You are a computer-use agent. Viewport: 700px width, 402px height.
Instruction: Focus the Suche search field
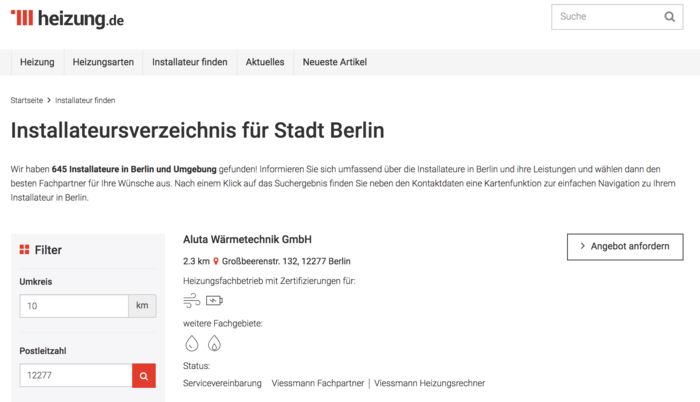pyautogui.click(x=617, y=17)
